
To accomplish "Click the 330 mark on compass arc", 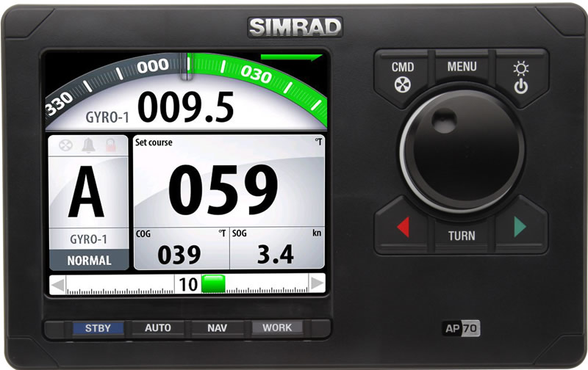I will [x=59, y=104].
